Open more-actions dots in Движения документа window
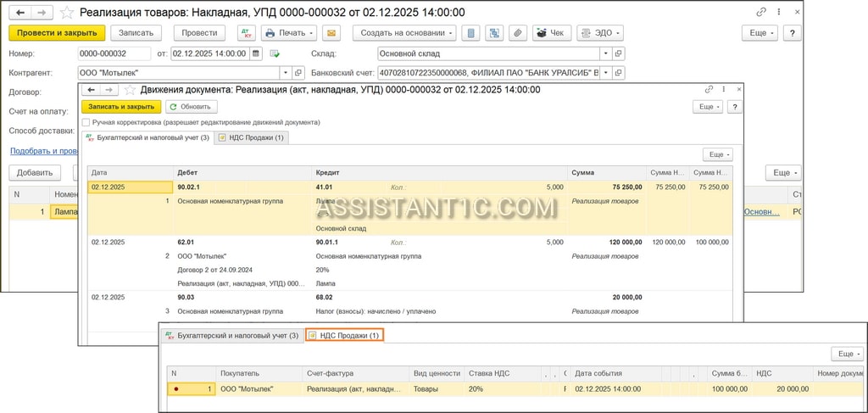This screenshot has height=413, width=868. (x=724, y=90)
